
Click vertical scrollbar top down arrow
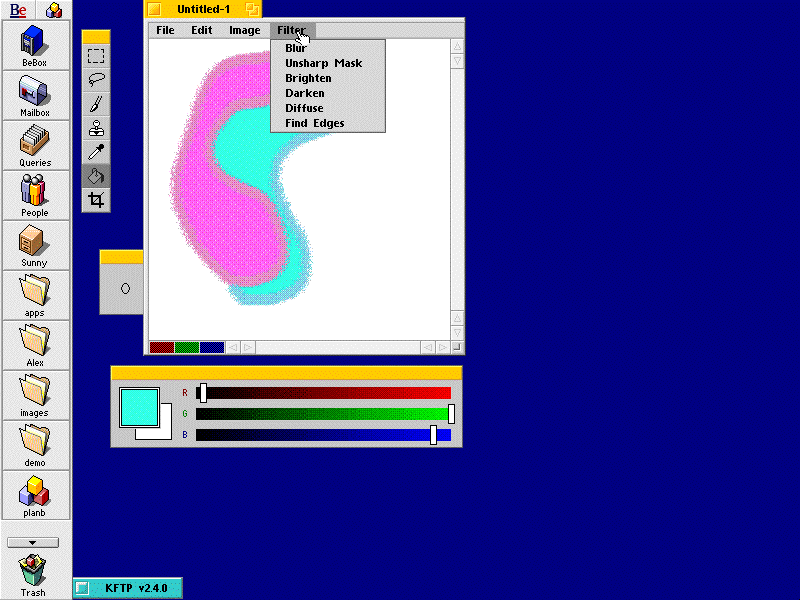click(457, 61)
